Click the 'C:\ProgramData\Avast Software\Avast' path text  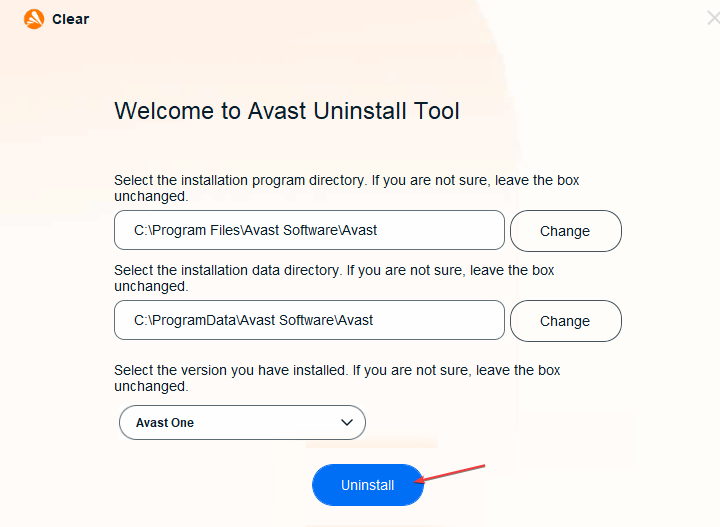pos(253,320)
